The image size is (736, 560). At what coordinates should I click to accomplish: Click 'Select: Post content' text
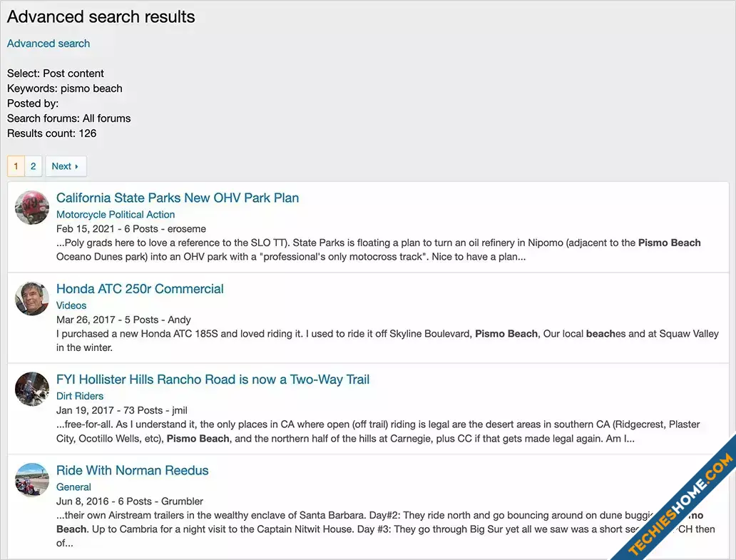[x=56, y=73]
